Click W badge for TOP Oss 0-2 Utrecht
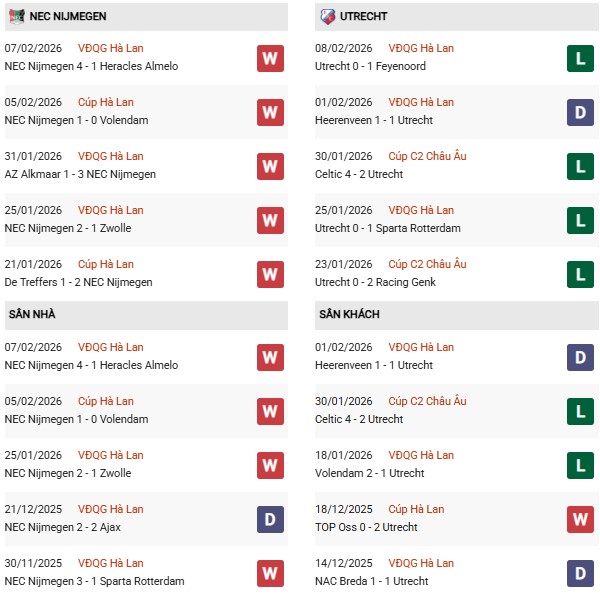 coord(580,519)
